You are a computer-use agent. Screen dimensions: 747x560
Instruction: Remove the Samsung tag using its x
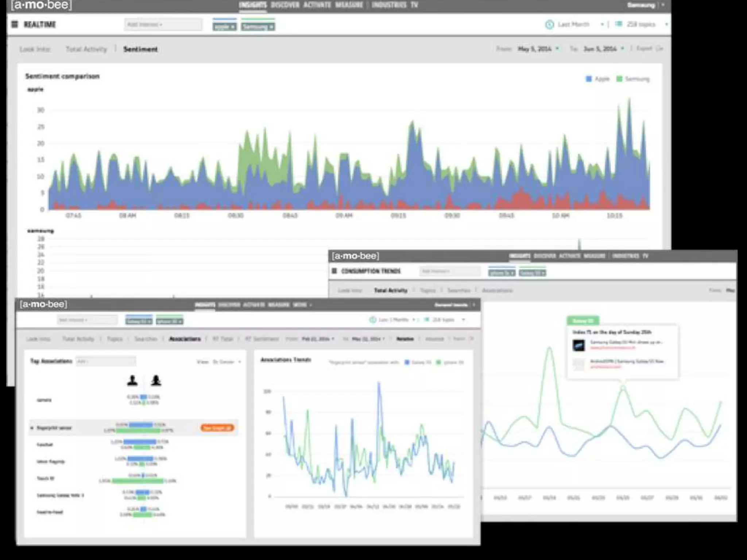coord(271,27)
